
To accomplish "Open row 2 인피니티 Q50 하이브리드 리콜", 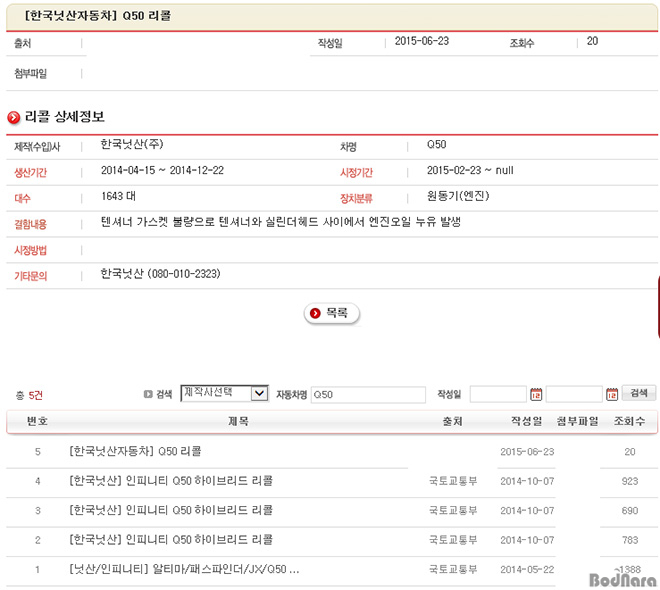I will click(x=171, y=540).
